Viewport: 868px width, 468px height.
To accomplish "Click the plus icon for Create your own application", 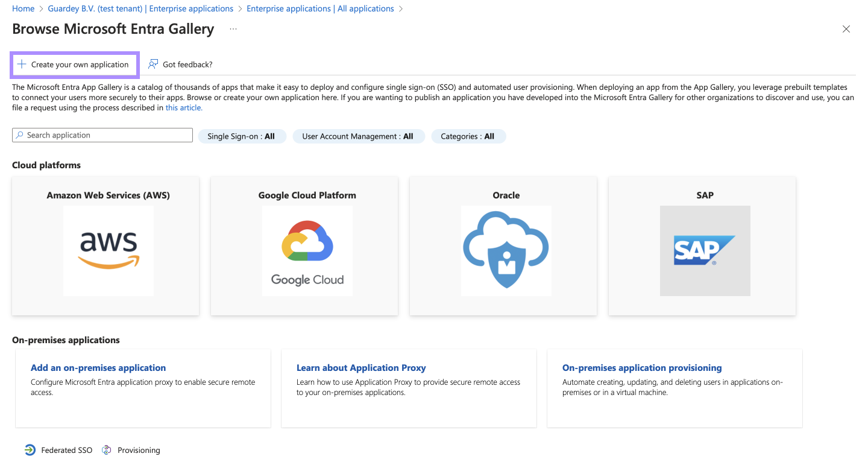I will (x=22, y=65).
